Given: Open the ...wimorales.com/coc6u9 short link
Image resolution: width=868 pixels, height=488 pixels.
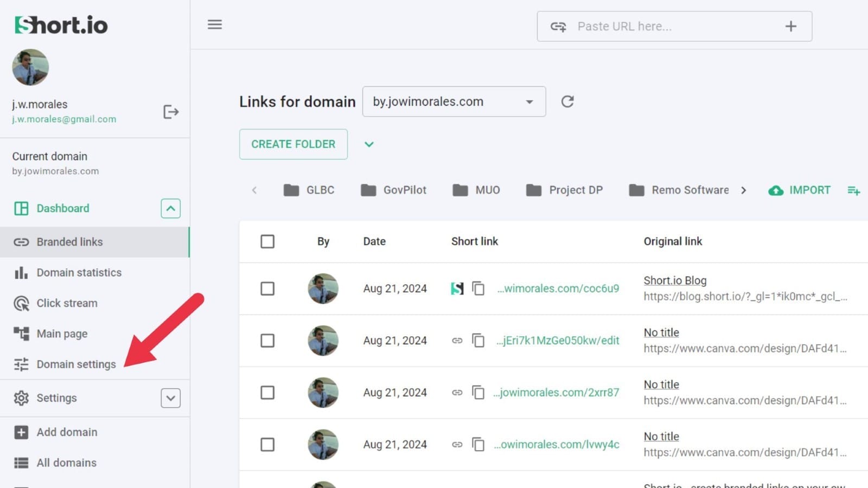Looking at the screenshot, I should tap(558, 288).
